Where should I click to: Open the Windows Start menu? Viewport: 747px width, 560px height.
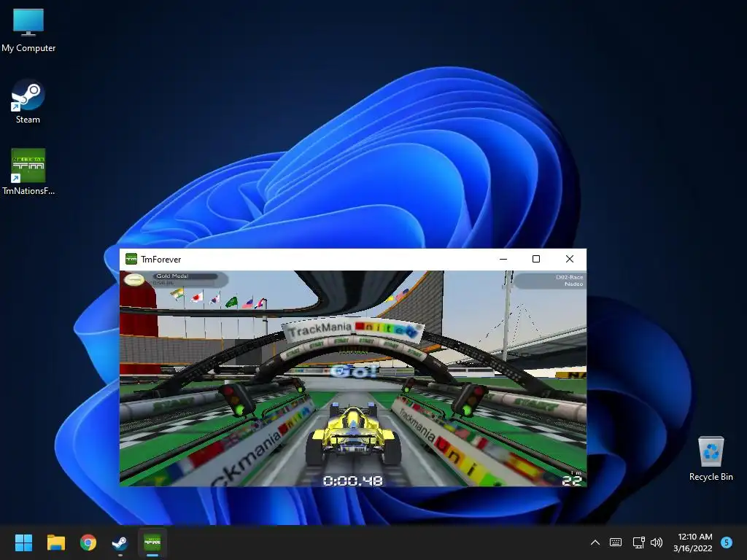(x=23, y=542)
